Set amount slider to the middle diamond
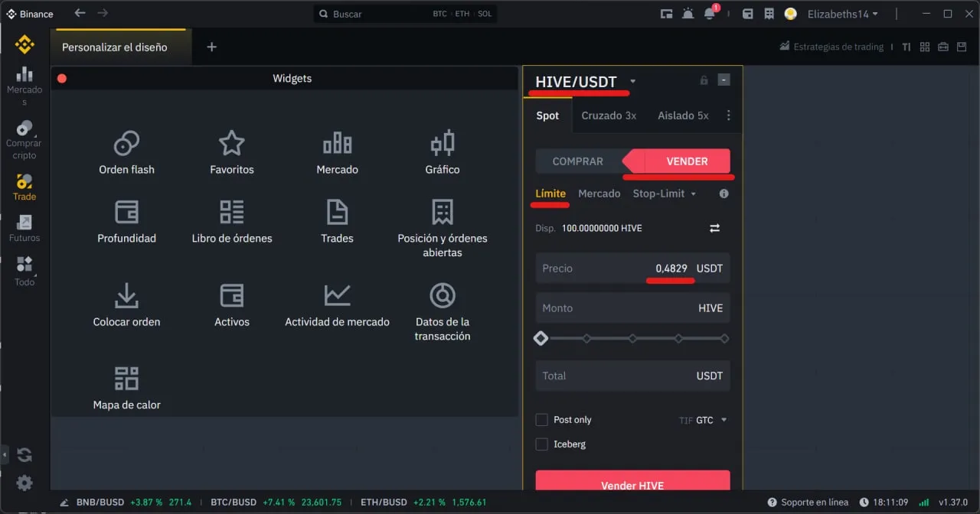 (632, 338)
